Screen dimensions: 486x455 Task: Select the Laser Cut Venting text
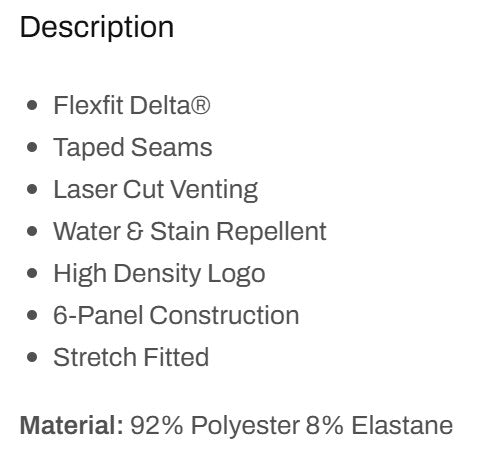coord(156,190)
